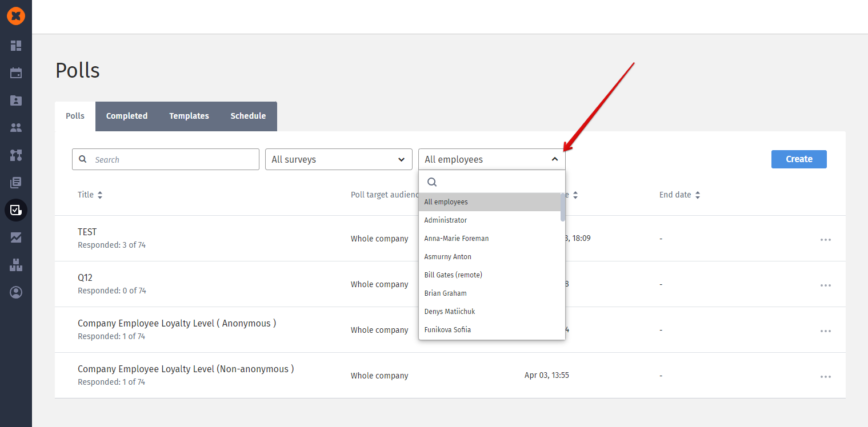
Task: Pick Brian Graham from the list
Action: pyautogui.click(x=490, y=293)
